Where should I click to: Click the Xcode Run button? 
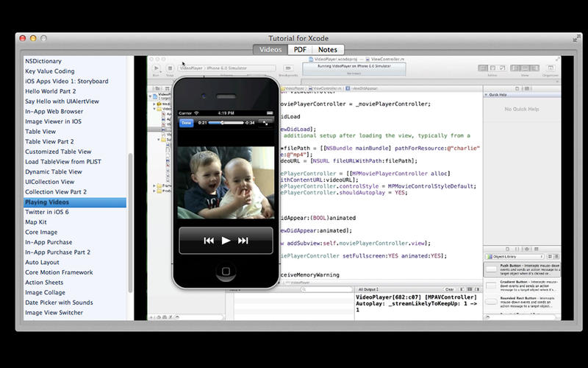156,68
